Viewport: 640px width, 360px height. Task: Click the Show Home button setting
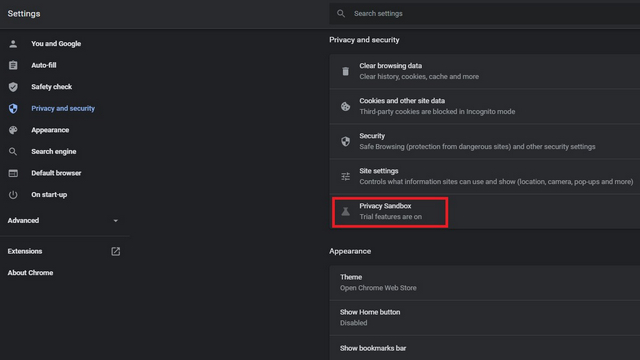[x=484, y=318]
